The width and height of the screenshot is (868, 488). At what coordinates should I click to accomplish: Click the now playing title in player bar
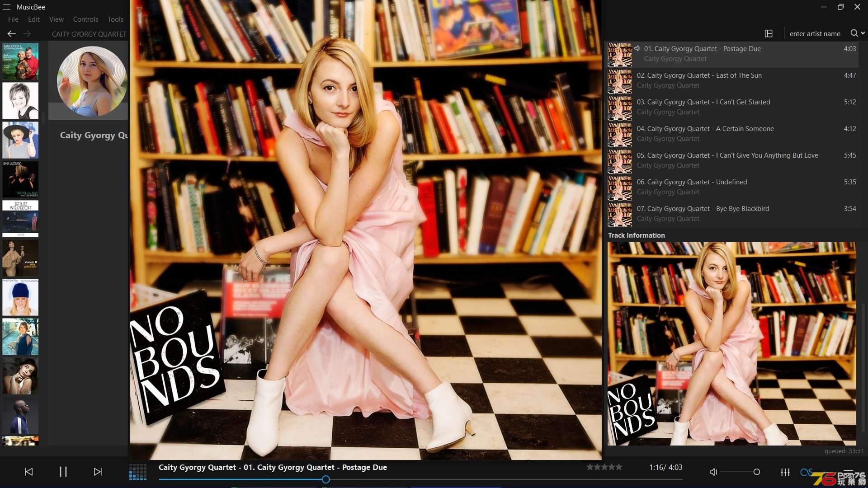(273, 467)
